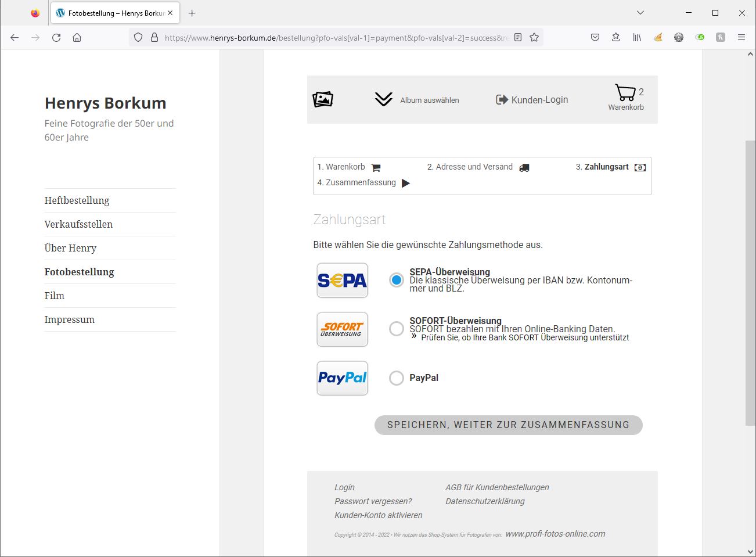Open Datenschutzerklärung link
The width and height of the screenshot is (756, 557).
[485, 501]
